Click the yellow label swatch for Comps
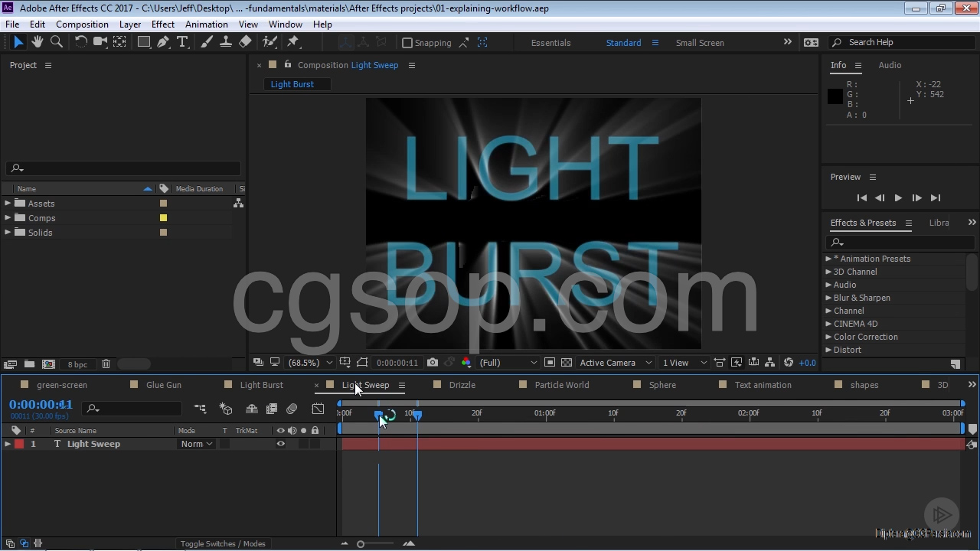This screenshot has height=551, width=980. (x=163, y=218)
